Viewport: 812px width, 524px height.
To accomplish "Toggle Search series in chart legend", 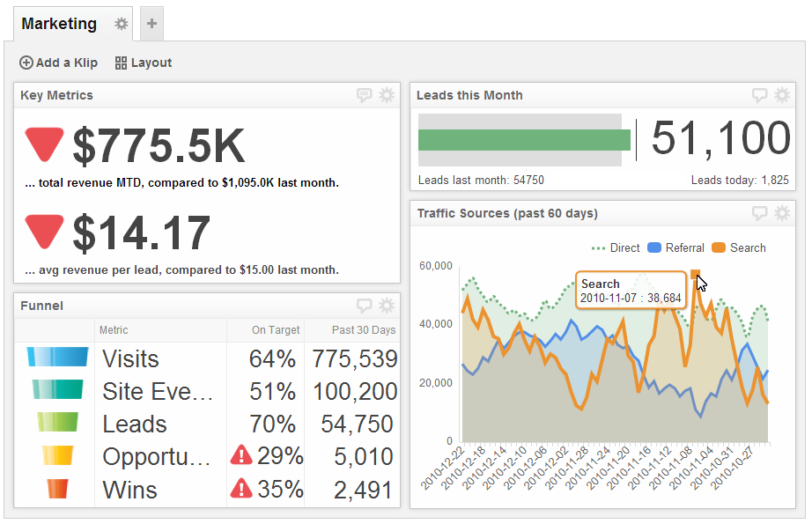I will pos(738,247).
